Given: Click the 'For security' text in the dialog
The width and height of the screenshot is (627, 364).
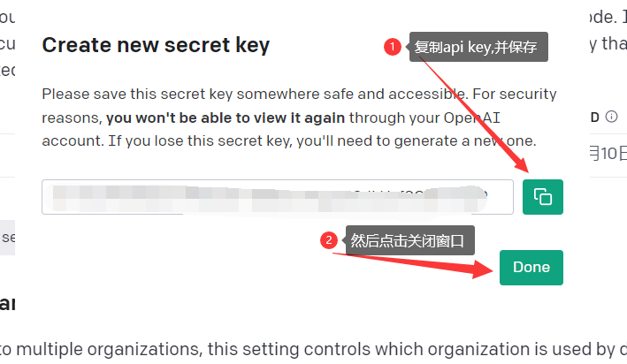Looking at the screenshot, I should tap(514, 95).
